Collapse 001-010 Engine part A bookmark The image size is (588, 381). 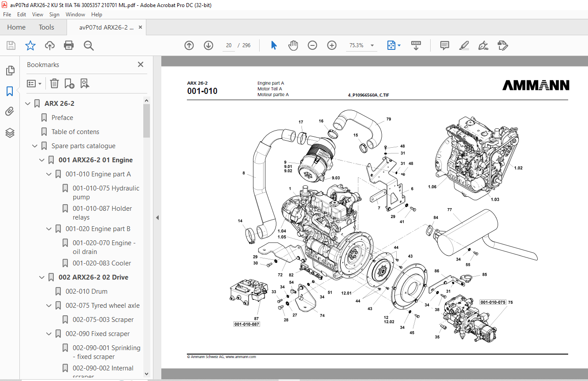49,174
